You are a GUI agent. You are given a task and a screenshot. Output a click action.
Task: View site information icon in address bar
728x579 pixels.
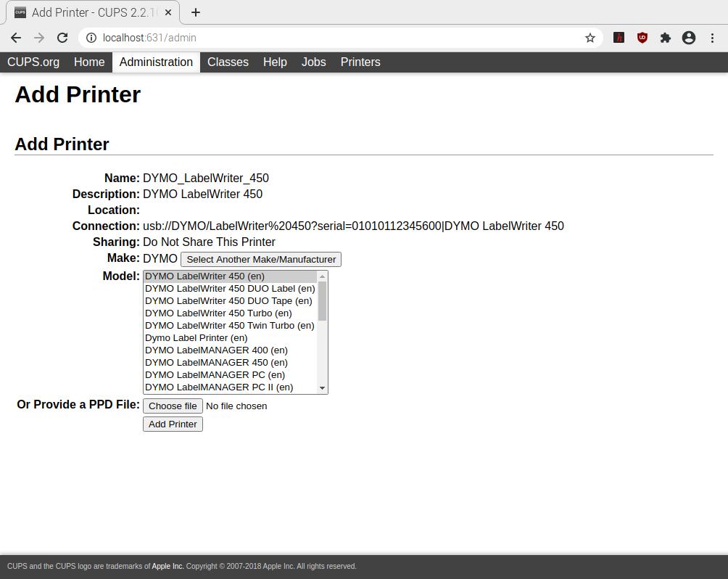(x=91, y=38)
